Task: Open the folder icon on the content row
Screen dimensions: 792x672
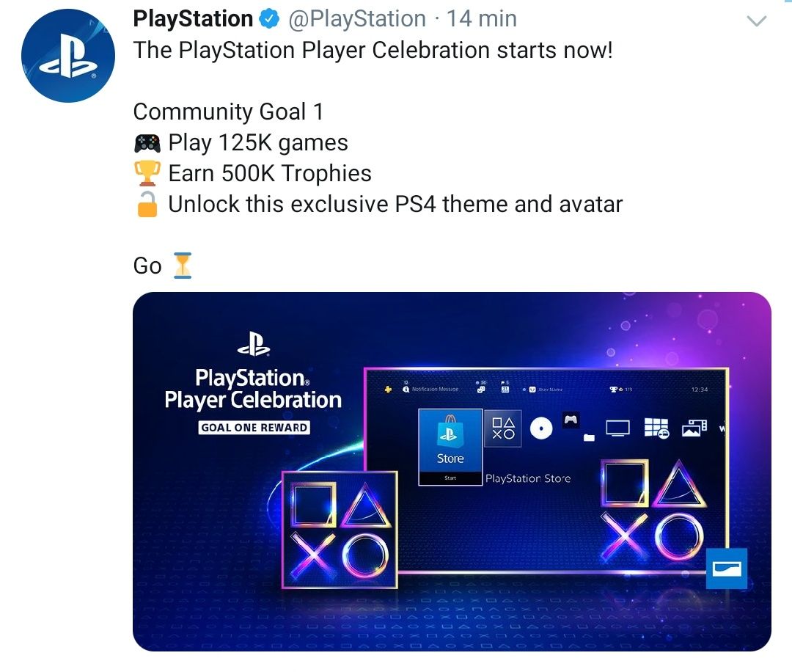Action: pos(588,437)
